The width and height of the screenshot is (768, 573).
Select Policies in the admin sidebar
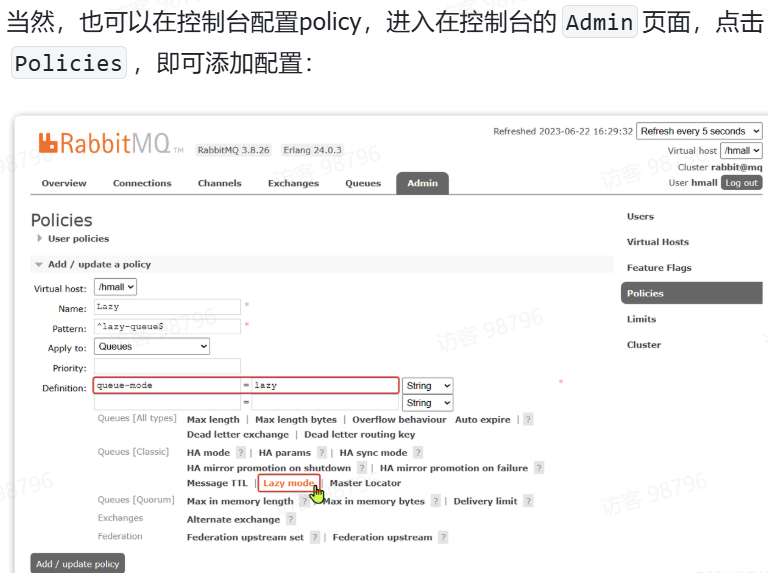click(692, 293)
